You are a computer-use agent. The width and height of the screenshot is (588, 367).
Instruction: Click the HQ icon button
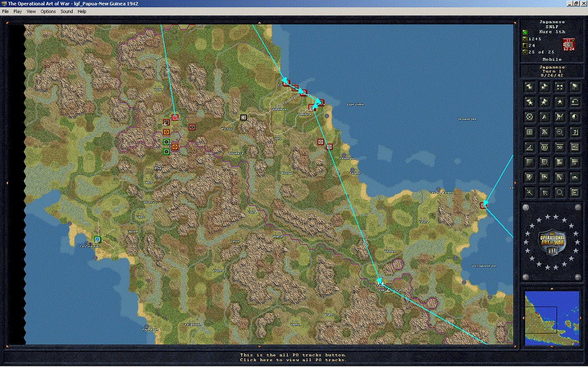coord(574,148)
